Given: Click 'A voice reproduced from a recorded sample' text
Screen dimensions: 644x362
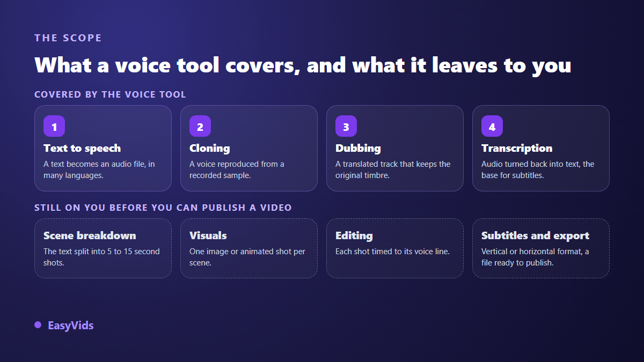Looking at the screenshot, I should [x=237, y=169].
